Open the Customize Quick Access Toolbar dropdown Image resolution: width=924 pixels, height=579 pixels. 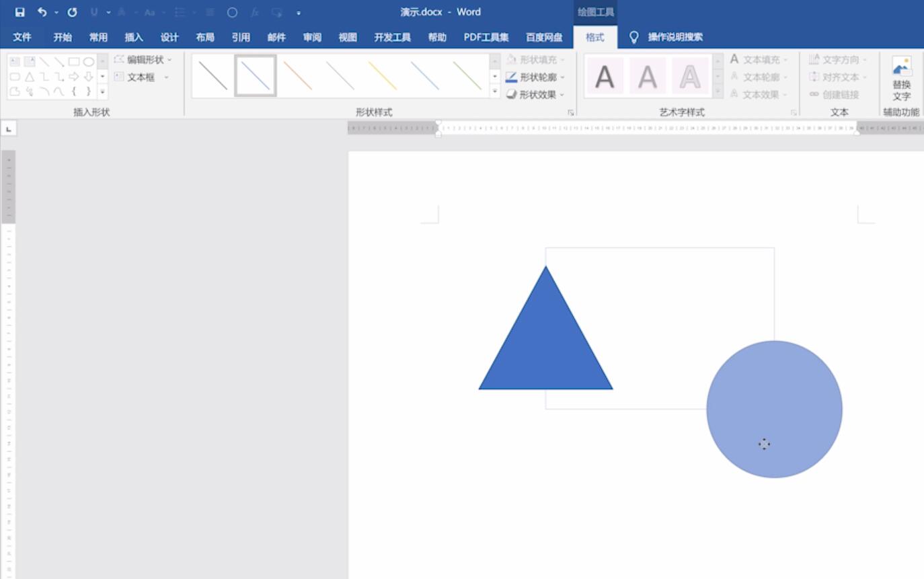299,12
